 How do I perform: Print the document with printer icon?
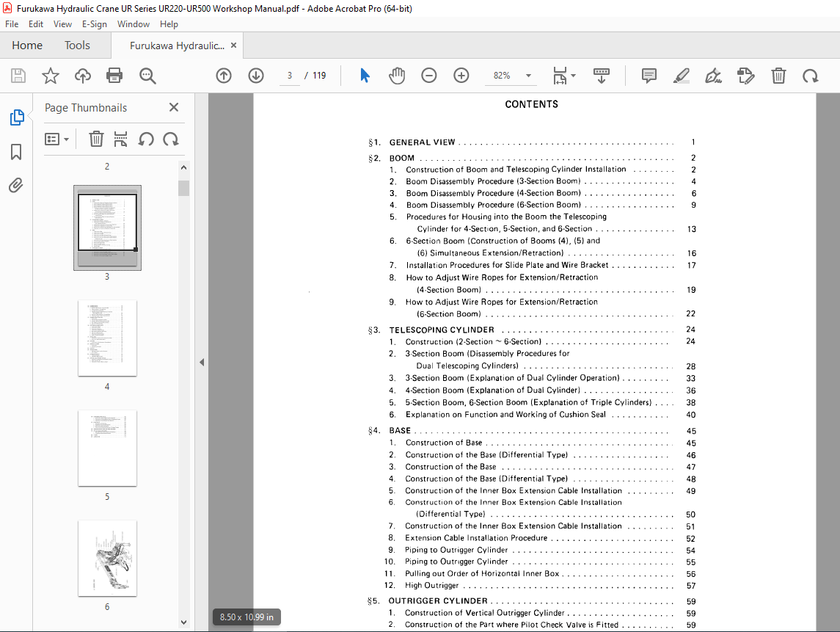pyautogui.click(x=114, y=76)
